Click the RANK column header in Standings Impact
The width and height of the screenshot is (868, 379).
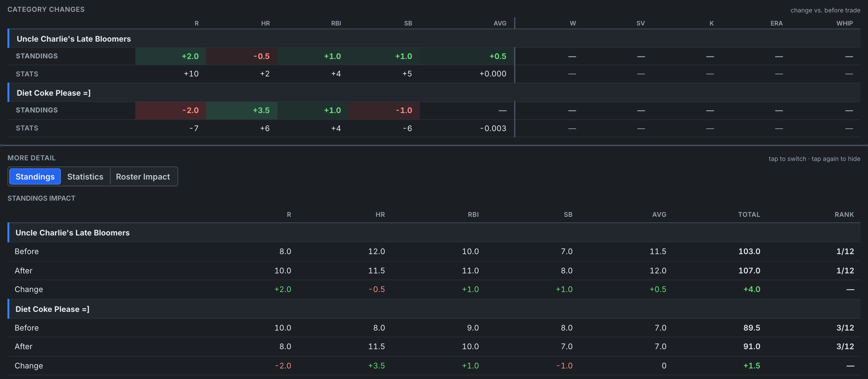[844, 214]
